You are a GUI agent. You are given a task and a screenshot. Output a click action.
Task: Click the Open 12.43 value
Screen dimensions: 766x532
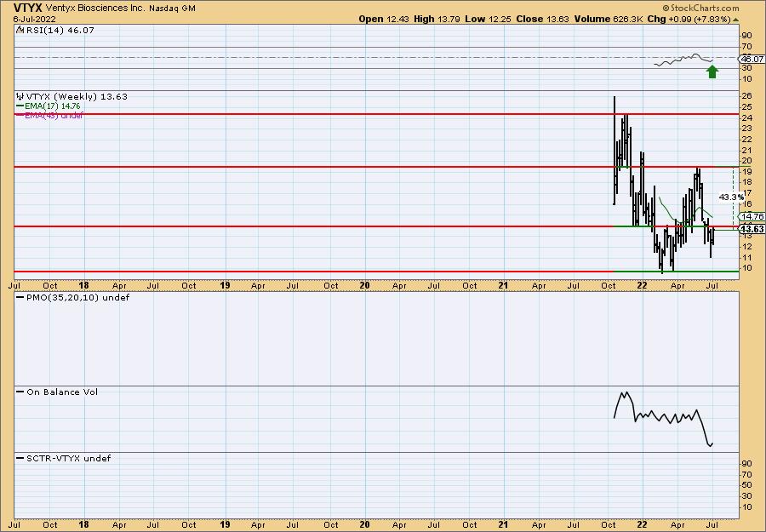(x=384, y=19)
